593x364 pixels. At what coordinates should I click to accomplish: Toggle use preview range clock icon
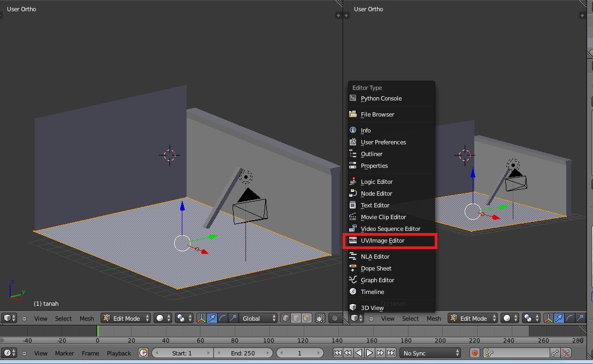143,353
